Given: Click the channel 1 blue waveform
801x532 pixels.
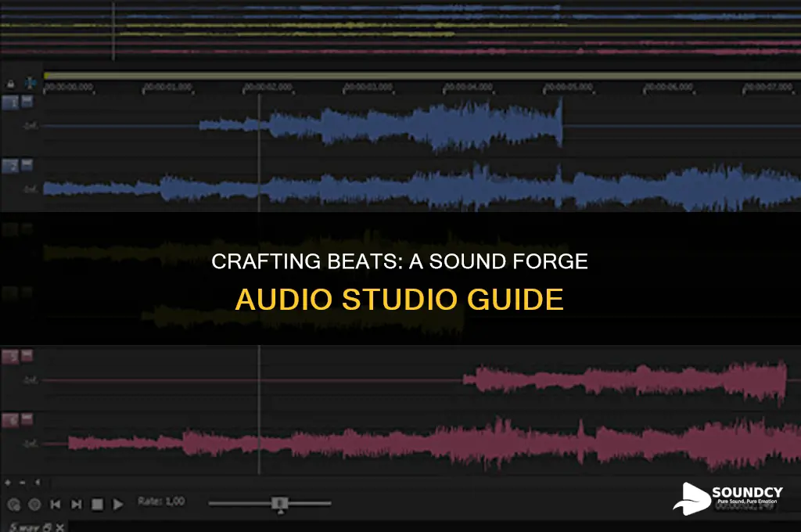Looking at the screenshot, I should (x=381, y=125).
